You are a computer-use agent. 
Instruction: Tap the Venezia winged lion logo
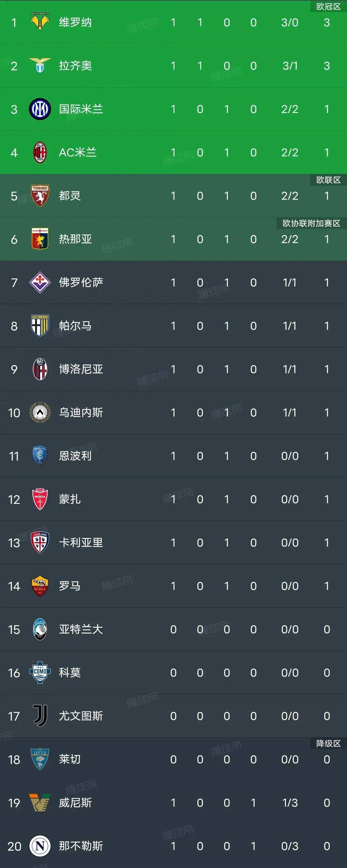tap(40, 802)
